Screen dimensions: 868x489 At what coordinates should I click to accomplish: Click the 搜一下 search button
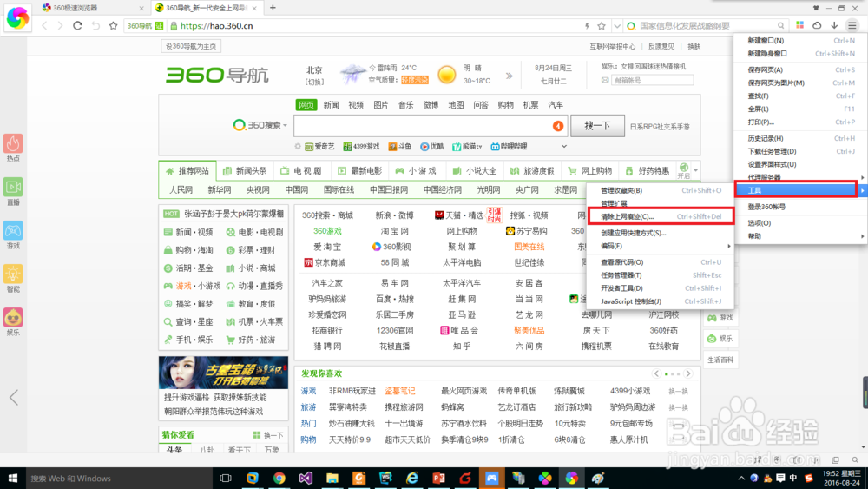pyautogui.click(x=597, y=126)
